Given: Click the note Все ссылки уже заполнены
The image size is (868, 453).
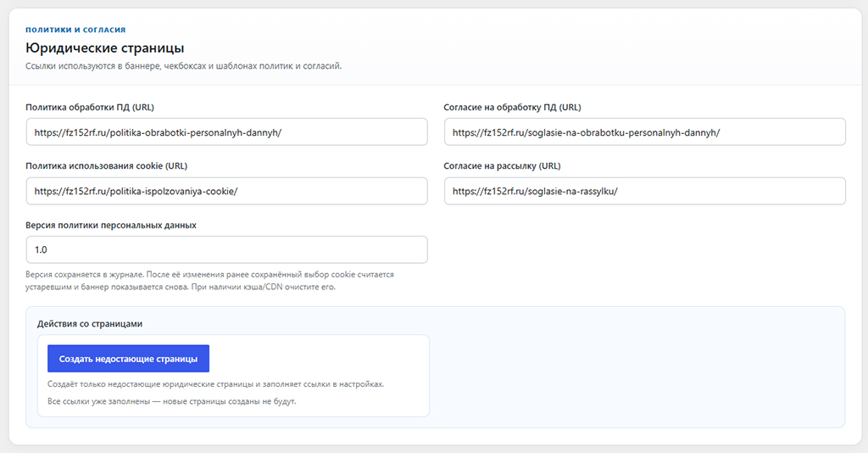Looking at the screenshot, I should pos(171,401).
